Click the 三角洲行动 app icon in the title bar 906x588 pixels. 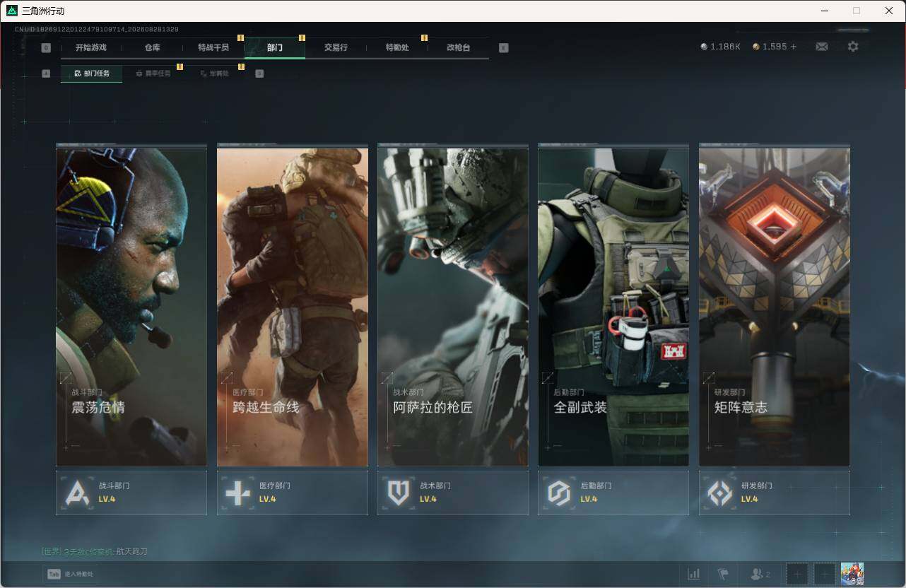[11, 11]
